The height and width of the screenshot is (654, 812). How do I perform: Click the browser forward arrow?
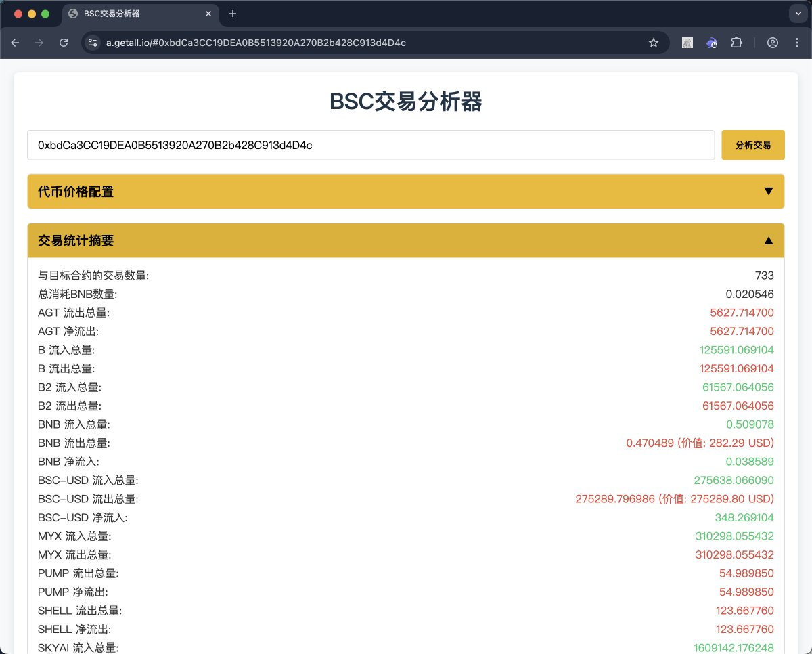[39, 43]
